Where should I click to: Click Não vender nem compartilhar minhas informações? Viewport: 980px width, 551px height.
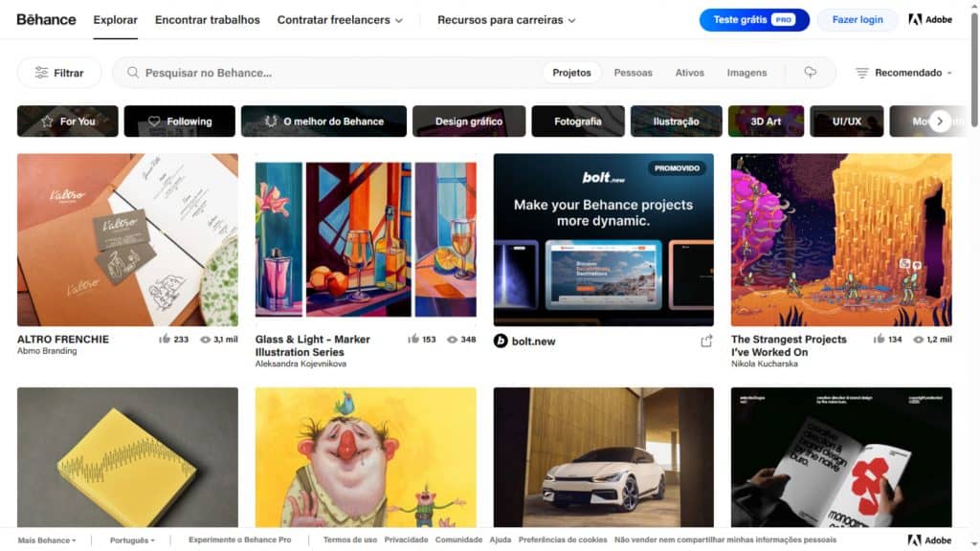click(x=725, y=540)
